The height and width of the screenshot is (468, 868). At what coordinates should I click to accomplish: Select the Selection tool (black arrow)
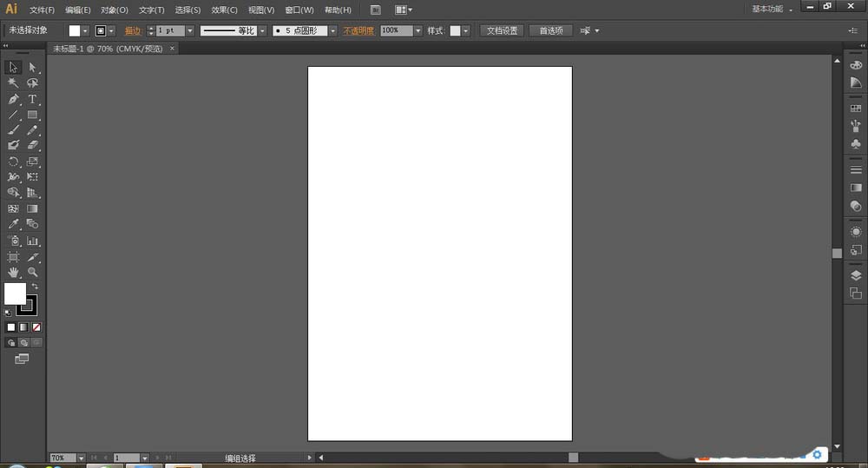(13, 67)
